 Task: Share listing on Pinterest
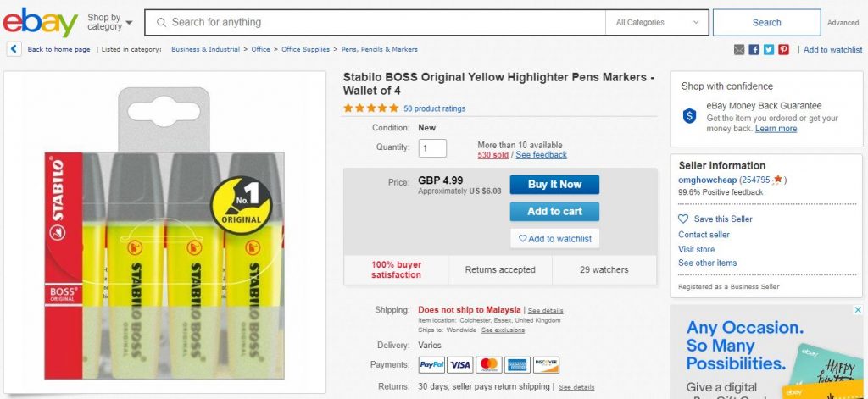coord(783,50)
